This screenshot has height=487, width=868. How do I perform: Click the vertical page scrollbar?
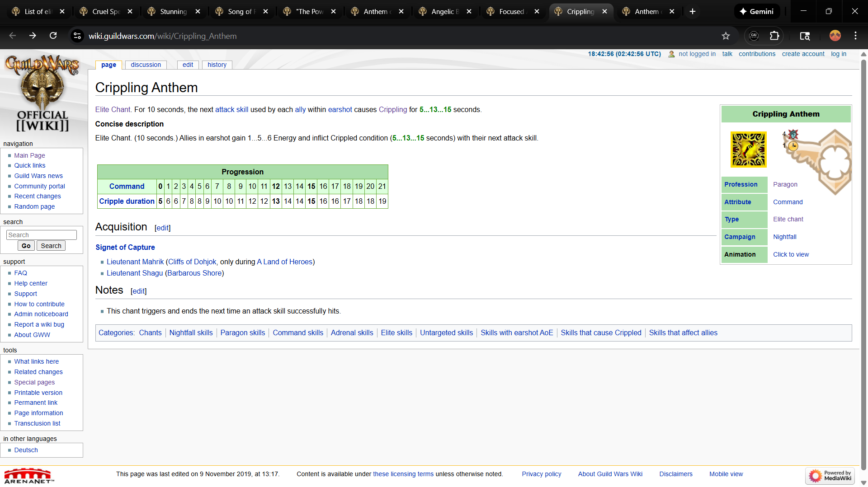point(863,264)
